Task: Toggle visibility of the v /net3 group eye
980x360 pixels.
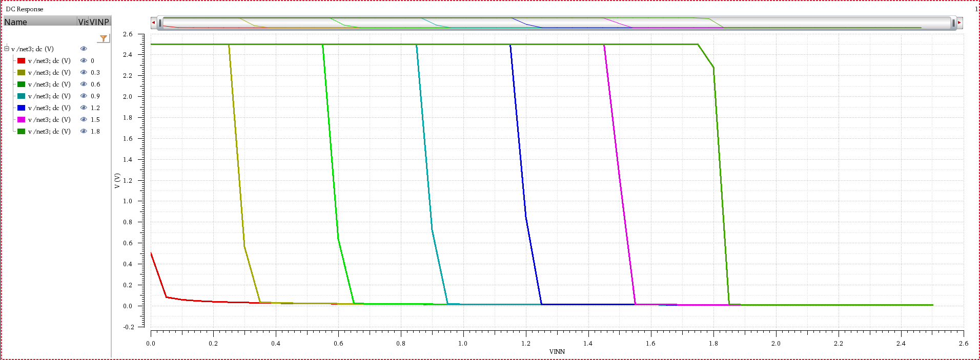Action: pos(84,49)
